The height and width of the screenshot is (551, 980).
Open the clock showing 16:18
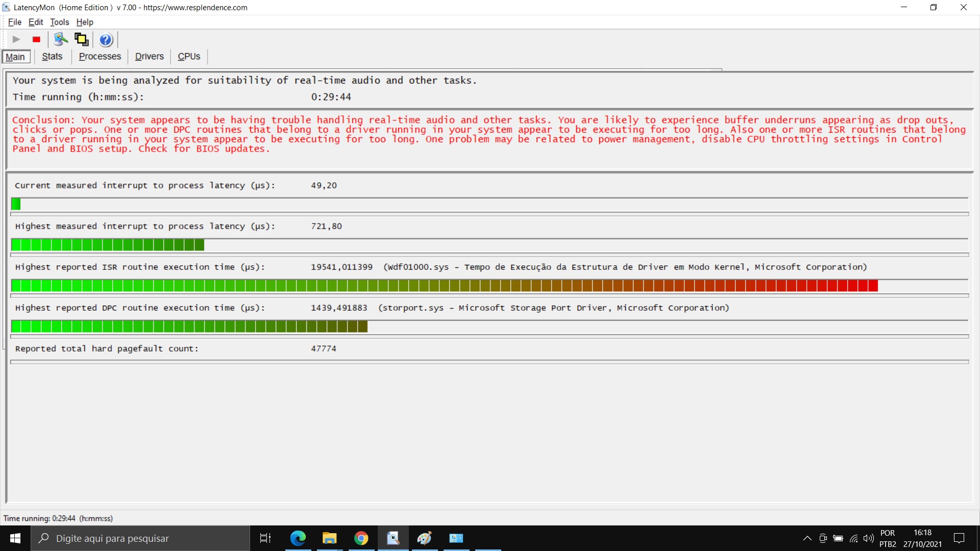click(x=922, y=538)
